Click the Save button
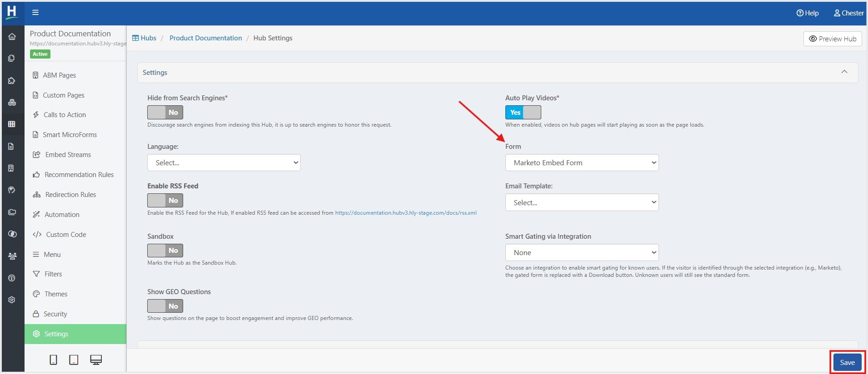This screenshot has height=374, width=868. coord(847,362)
